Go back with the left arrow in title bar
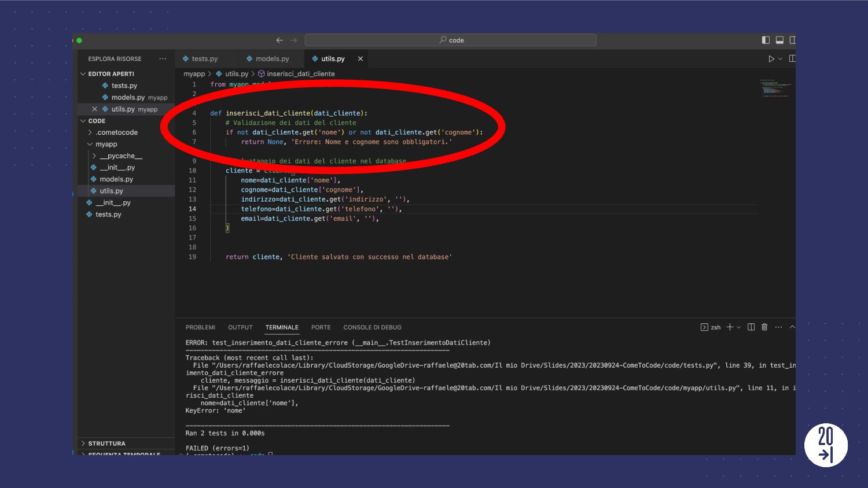 [279, 40]
